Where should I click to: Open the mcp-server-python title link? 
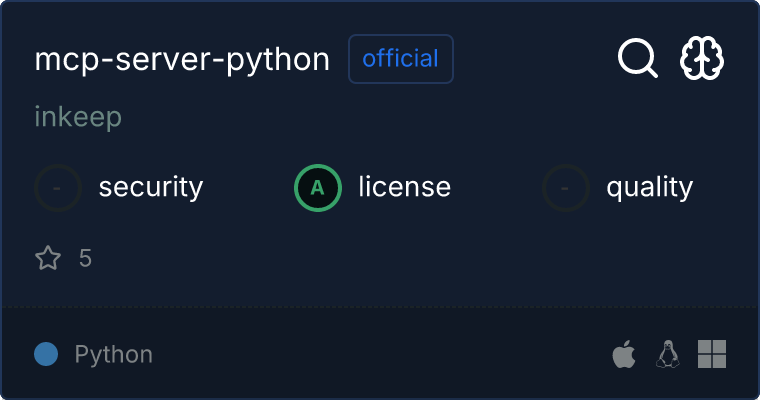pos(182,60)
